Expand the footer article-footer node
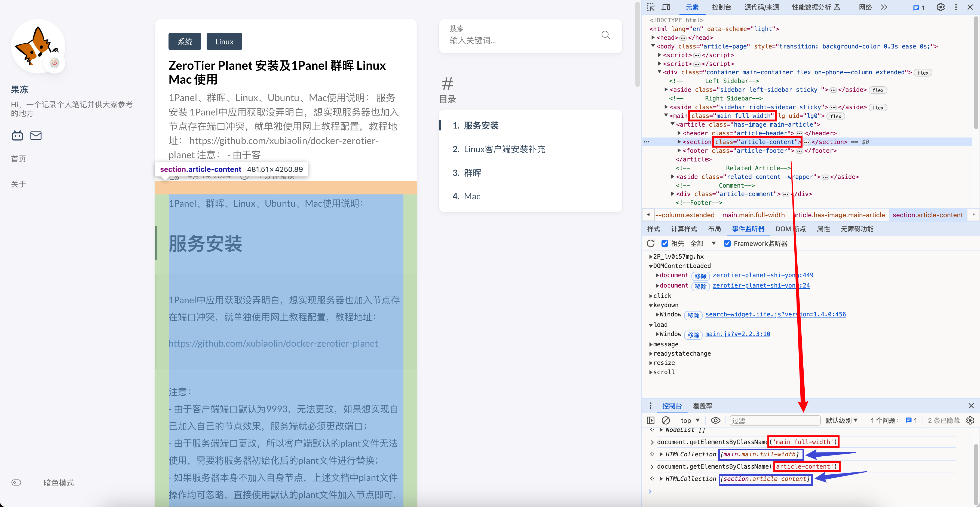Image resolution: width=980 pixels, height=507 pixels. [x=679, y=150]
